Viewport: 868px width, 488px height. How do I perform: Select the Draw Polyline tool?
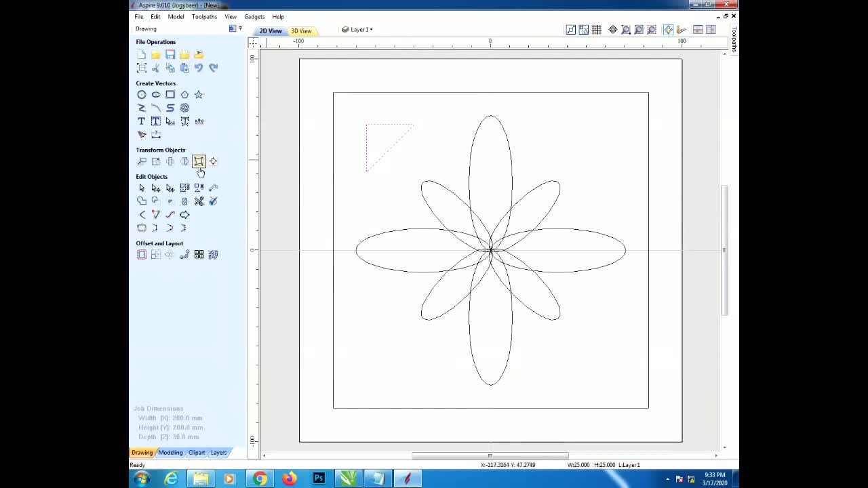141,108
